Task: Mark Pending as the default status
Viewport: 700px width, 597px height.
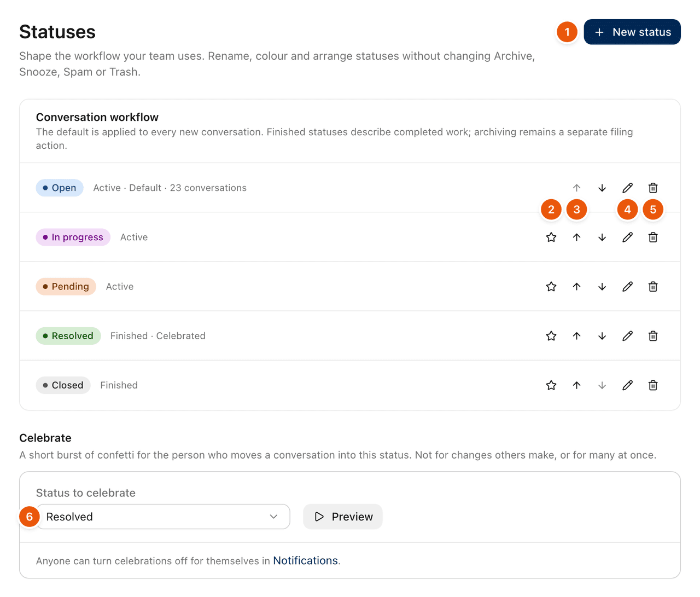Action: pyautogui.click(x=551, y=286)
